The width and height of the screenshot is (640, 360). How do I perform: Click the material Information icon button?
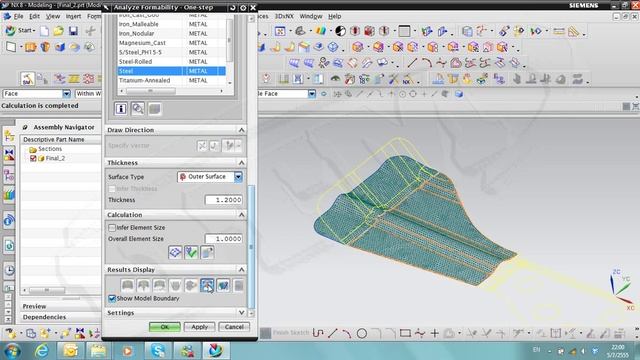[x=121, y=109]
